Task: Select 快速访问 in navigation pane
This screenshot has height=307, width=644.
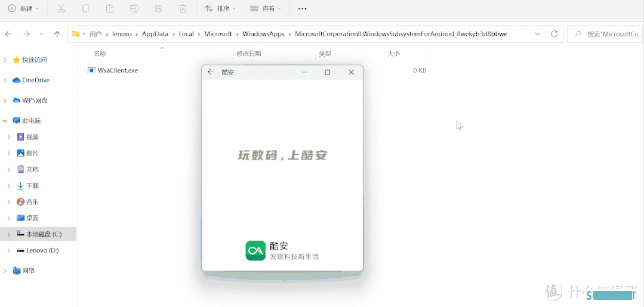Action: (x=35, y=60)
